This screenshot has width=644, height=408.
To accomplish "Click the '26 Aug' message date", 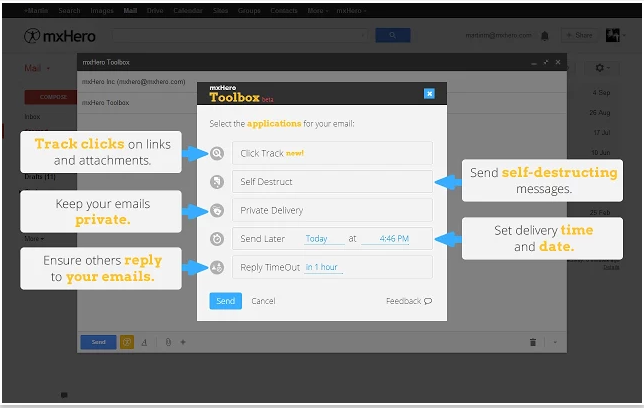I will click(600, 113).
